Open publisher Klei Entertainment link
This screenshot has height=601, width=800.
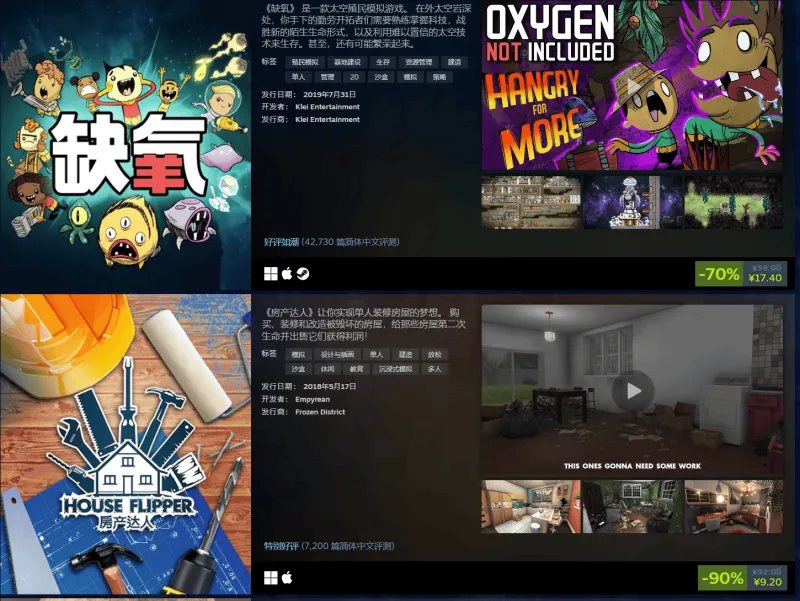[327, 119]
